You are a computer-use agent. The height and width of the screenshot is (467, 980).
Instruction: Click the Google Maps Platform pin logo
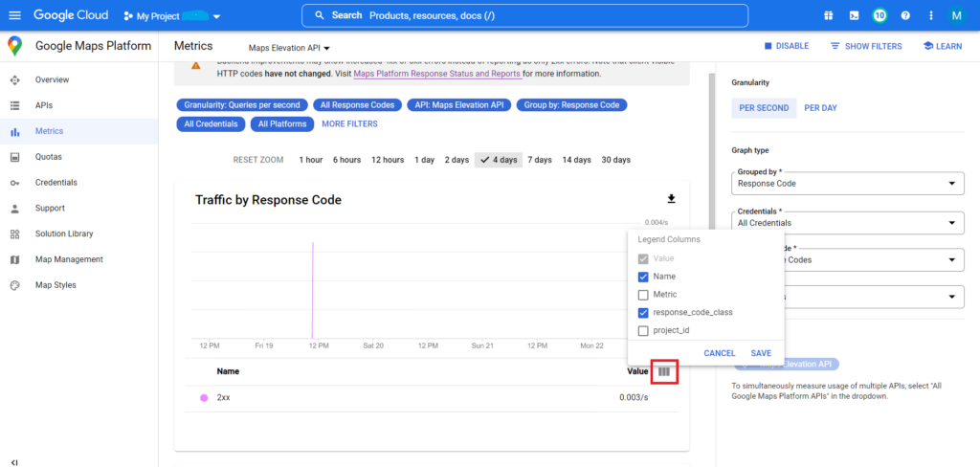click(15, 46)
